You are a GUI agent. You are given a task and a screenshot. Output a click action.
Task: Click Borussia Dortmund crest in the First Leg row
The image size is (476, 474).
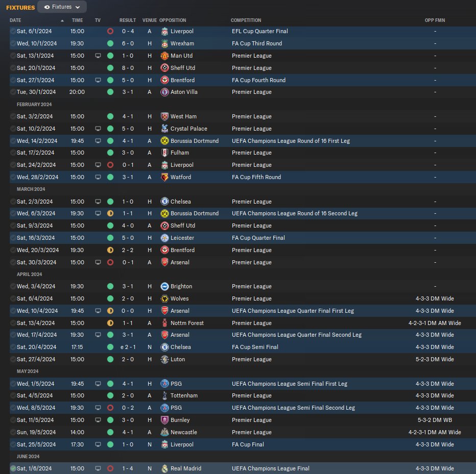[164, 141]
